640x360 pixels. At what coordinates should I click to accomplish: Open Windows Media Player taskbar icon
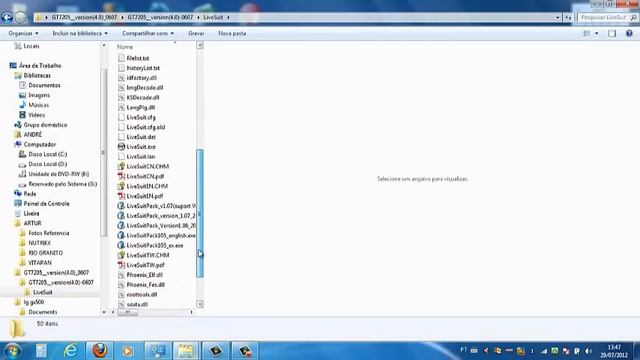coord(128,351)
